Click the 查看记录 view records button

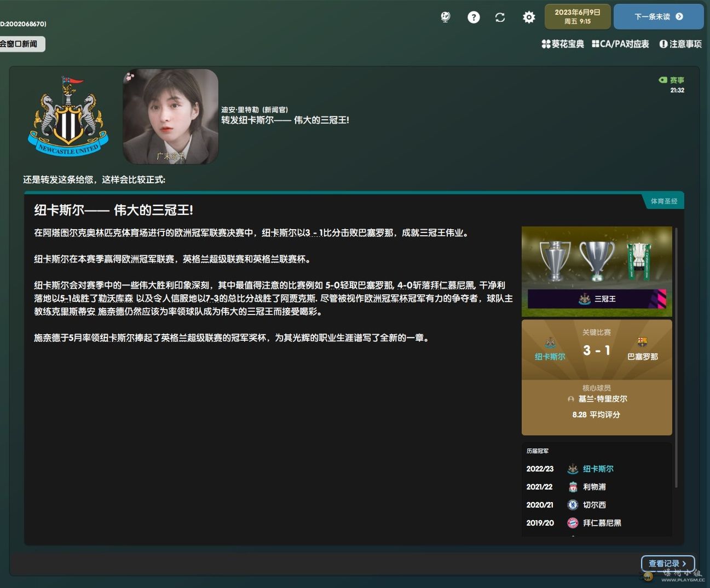tap(668, 563)
